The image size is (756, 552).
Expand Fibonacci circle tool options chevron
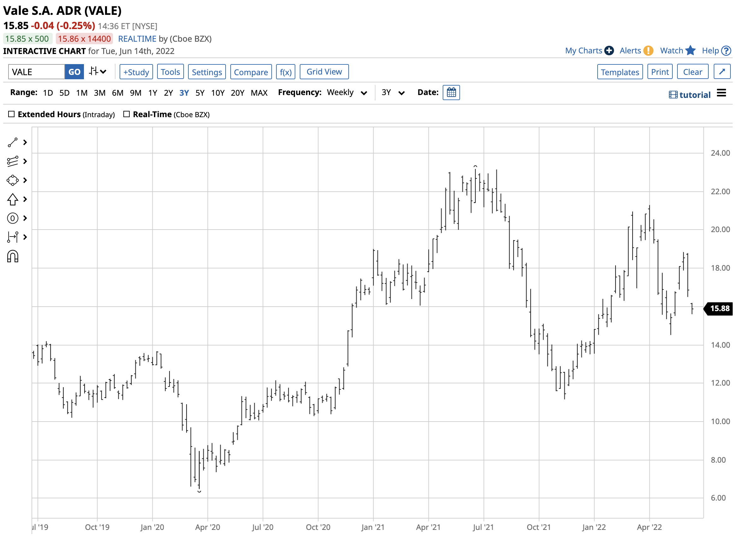[25, 218]
